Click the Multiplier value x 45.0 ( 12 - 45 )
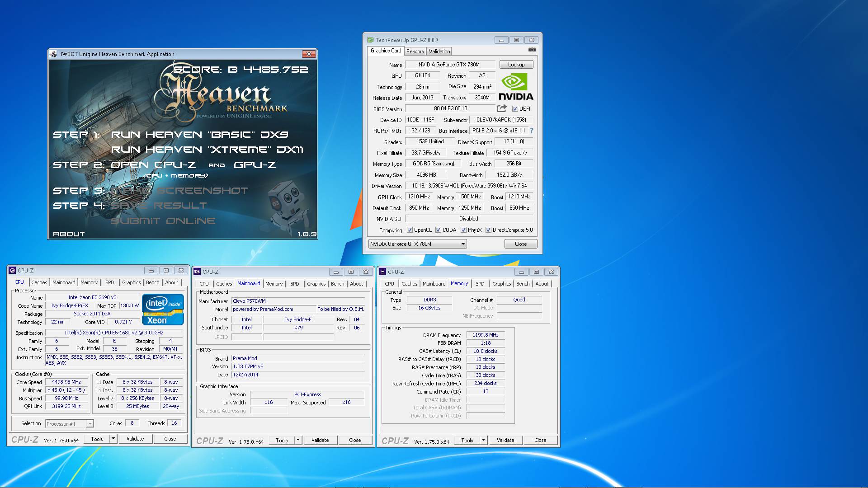868x488 pixels. [66, 390]
